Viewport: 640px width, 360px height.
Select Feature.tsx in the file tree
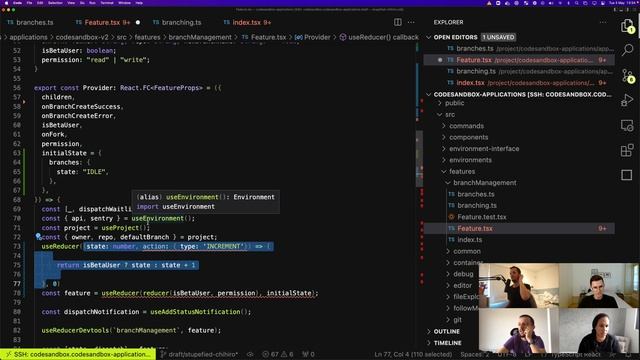tap(519, 229)
